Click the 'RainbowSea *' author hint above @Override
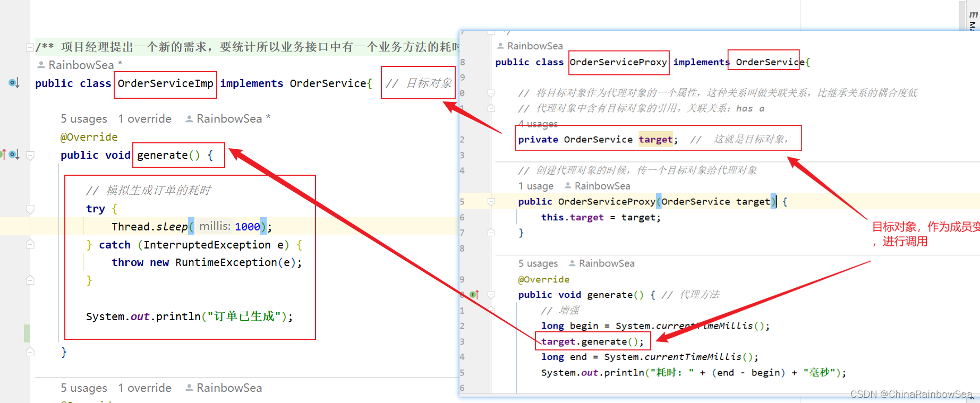Image resolution: width=980 pixels, height=403 pixels. point(228,118)
